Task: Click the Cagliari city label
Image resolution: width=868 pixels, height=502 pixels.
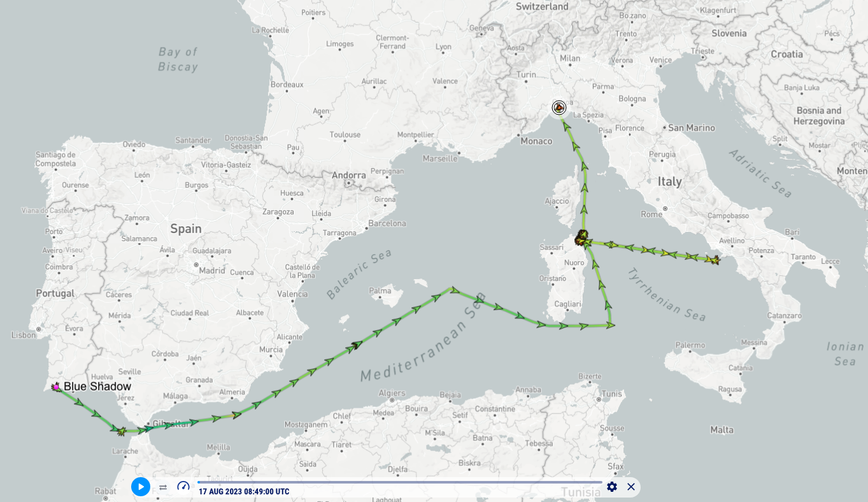Action: [x=567, y=305]
